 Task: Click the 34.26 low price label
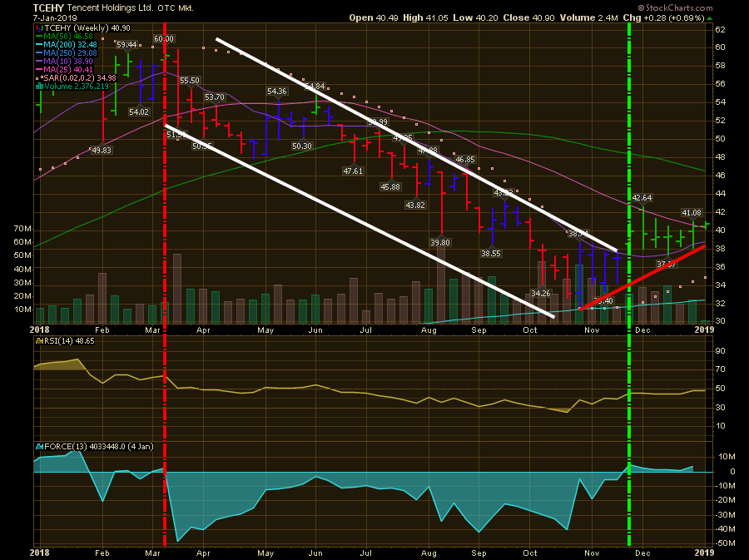click(x=540, y=293)
